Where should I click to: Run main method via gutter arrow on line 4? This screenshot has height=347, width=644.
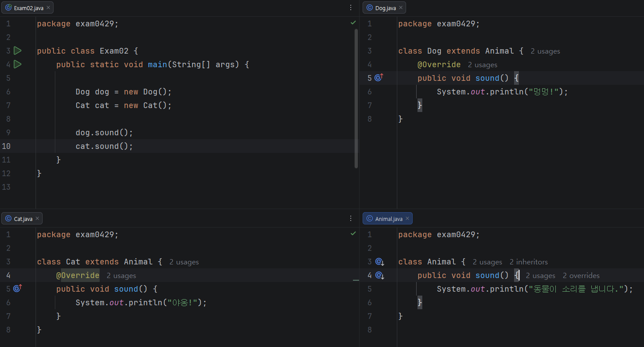pyautogui.click(x=18, y=65)
